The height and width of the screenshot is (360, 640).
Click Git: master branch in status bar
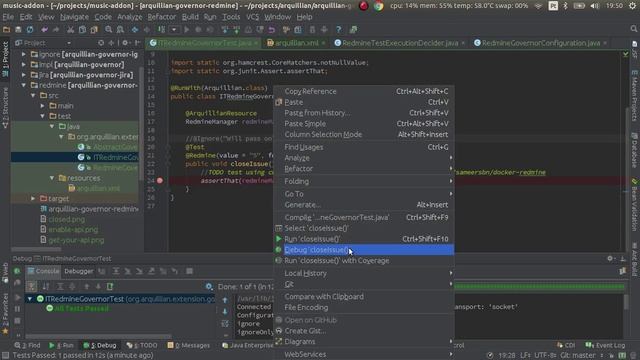577,355
